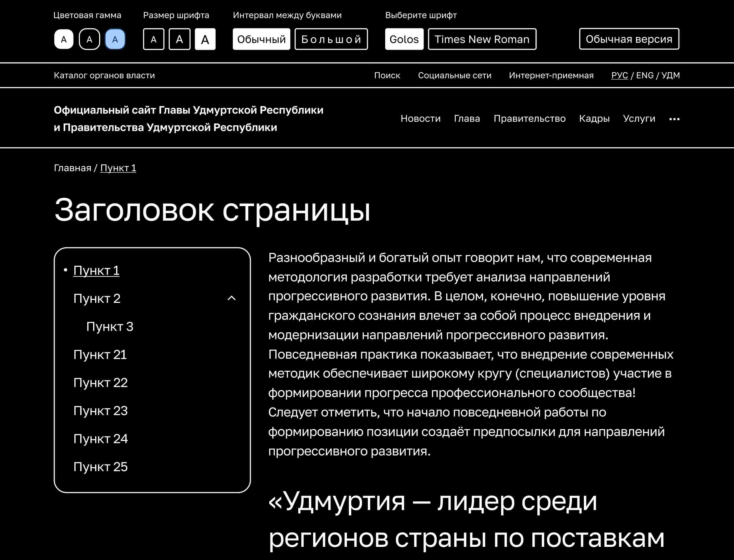Viewport: 734px width, 560px height.
Task: Choose the smallest font size button
Action: coord(153,39)
